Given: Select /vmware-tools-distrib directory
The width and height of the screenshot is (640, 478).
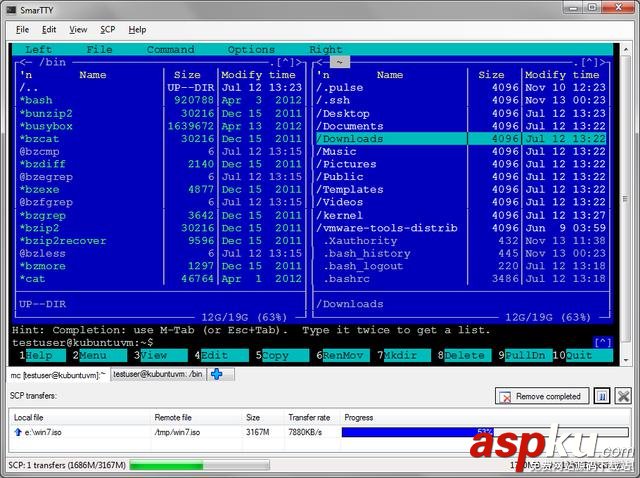Looking at the screenshot, I should (x=461, y=228).
